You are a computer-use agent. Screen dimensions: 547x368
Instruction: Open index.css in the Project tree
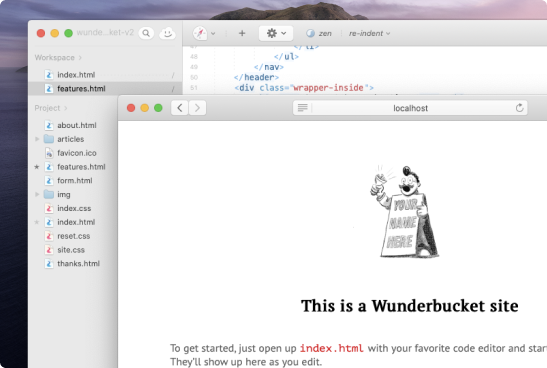pyautogui.click(x=74, y=208)
